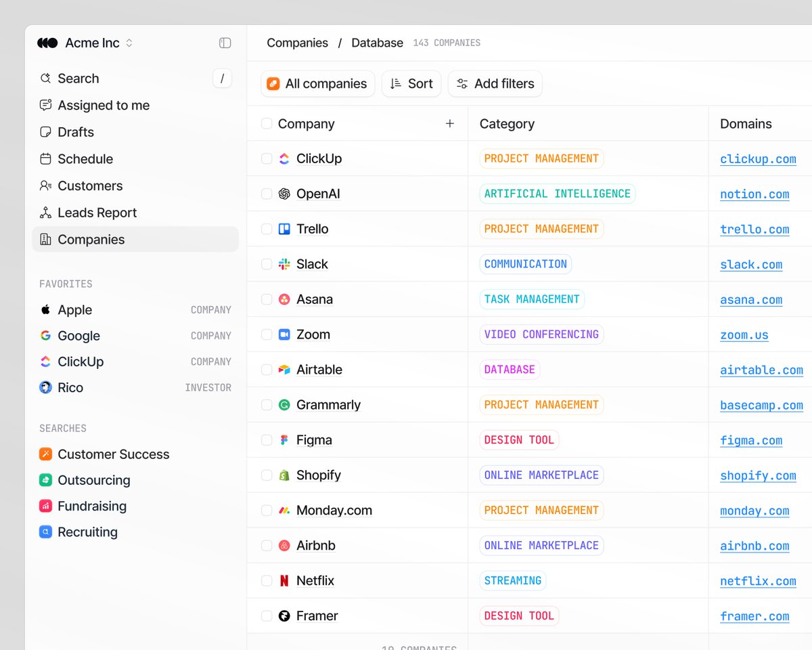Screen dimensions: 812x650
Task: Check the Slack row checkbox
Action: pyautogui.click(x=267, y=264)
